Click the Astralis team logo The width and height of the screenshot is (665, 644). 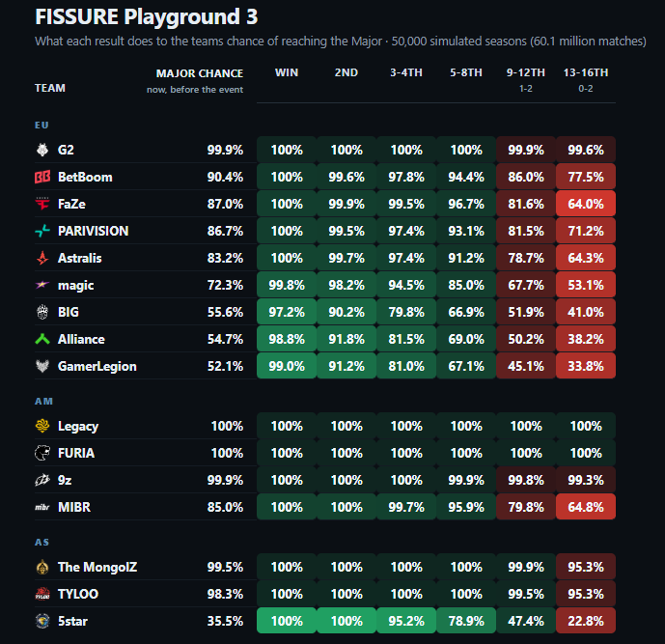point(42,258)
